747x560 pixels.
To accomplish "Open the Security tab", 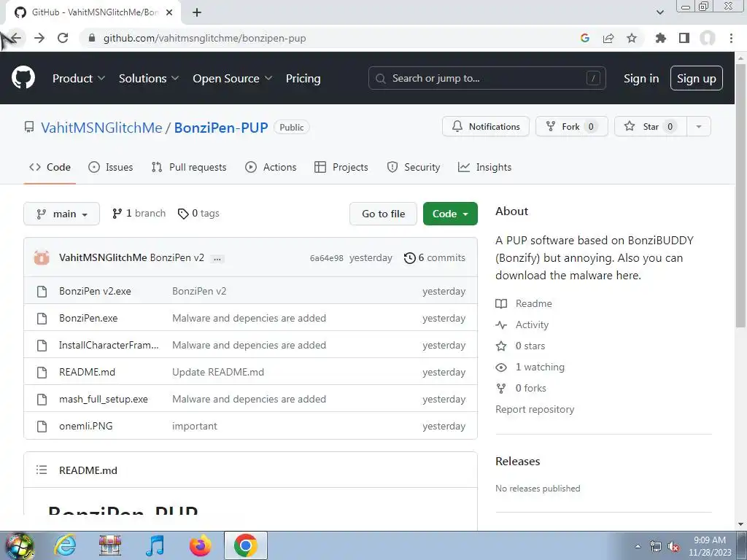I will [x=414, y=167].
